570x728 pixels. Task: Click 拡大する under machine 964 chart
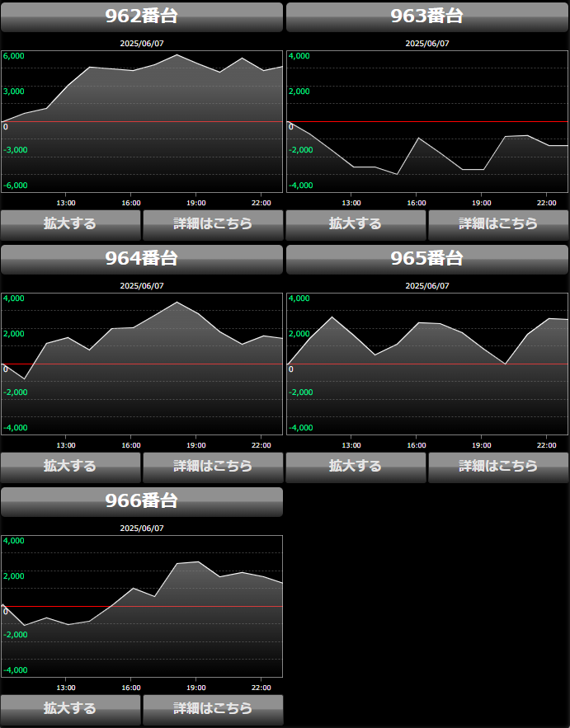[70, 467]
